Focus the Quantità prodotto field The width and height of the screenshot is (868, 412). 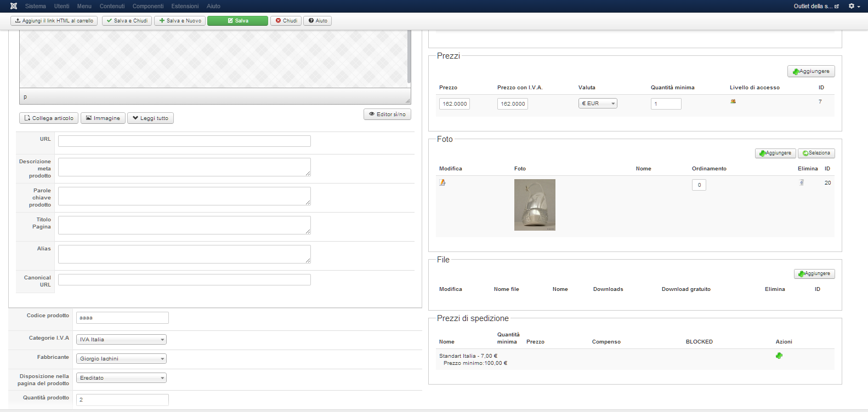point(122,400)
